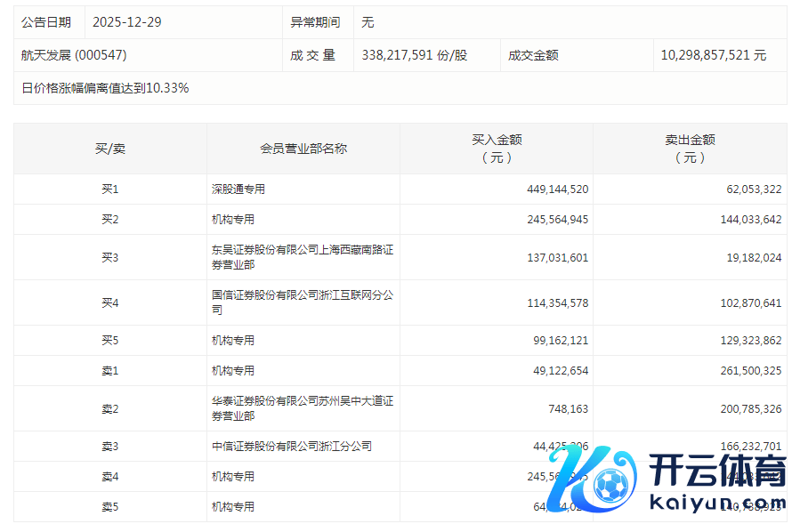Click the trade volume 338,217,591 value
The width and height of the screenshot is (800, 532).
[x=414, y=55]
